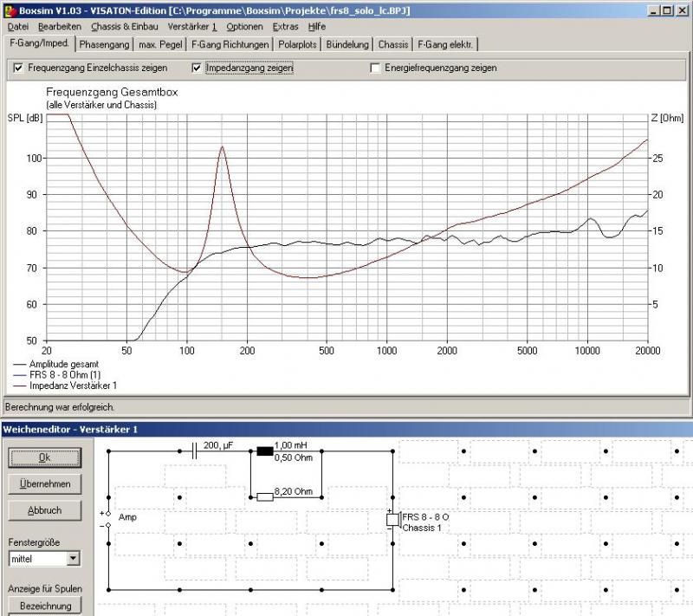Show the Bündelung tab
This screenshot has height=616, width=693.
(347, 44)
